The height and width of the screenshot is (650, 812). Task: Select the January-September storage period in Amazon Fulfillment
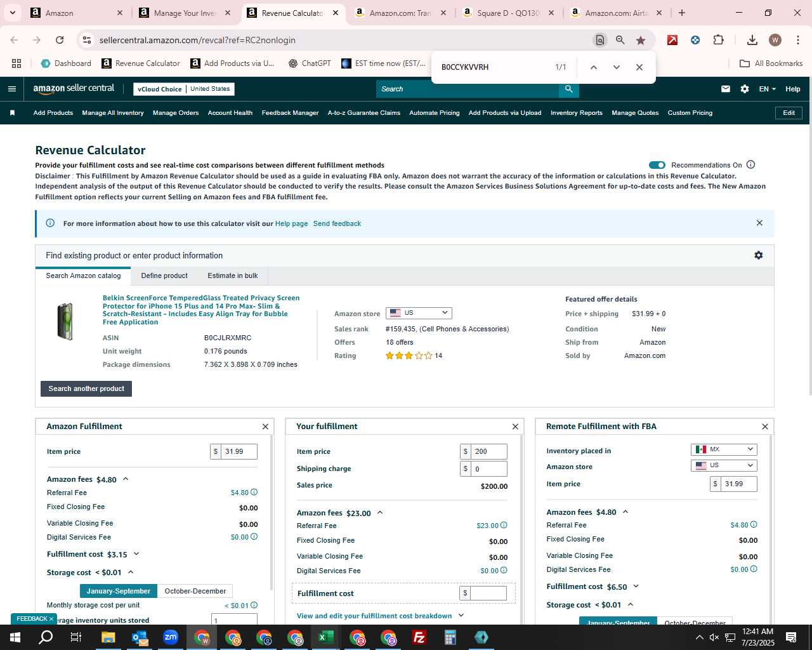click(x=119, y=591)
